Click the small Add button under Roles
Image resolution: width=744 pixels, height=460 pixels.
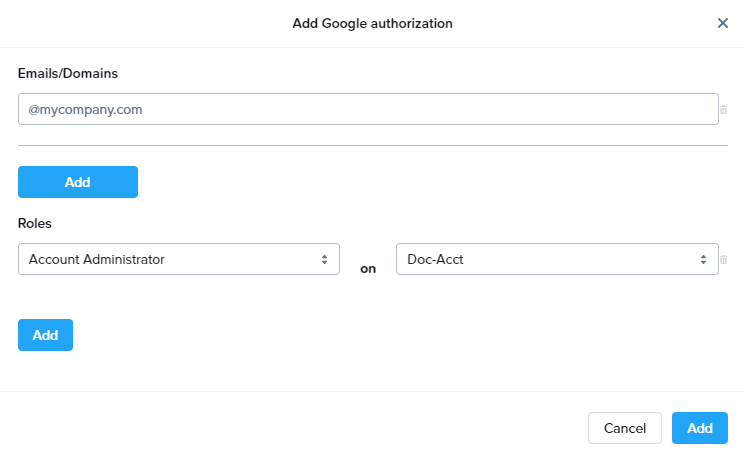pos(45,335)
